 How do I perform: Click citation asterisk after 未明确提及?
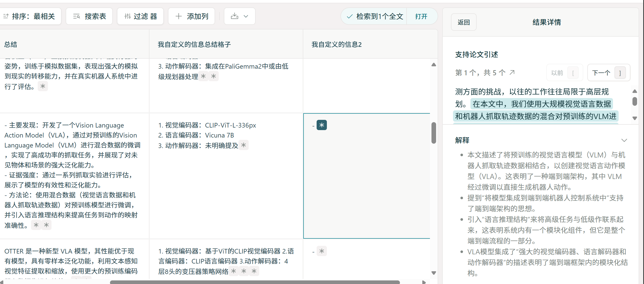[x=244, y=145]
